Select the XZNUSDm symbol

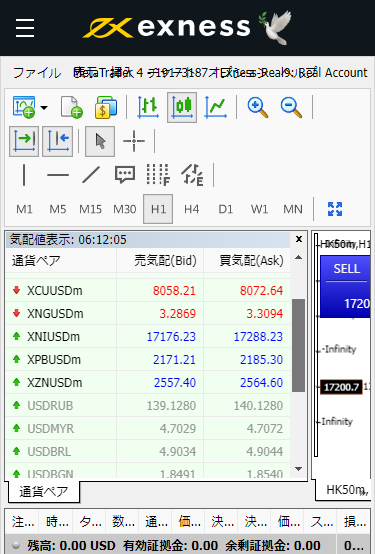[x=54, y=382]
